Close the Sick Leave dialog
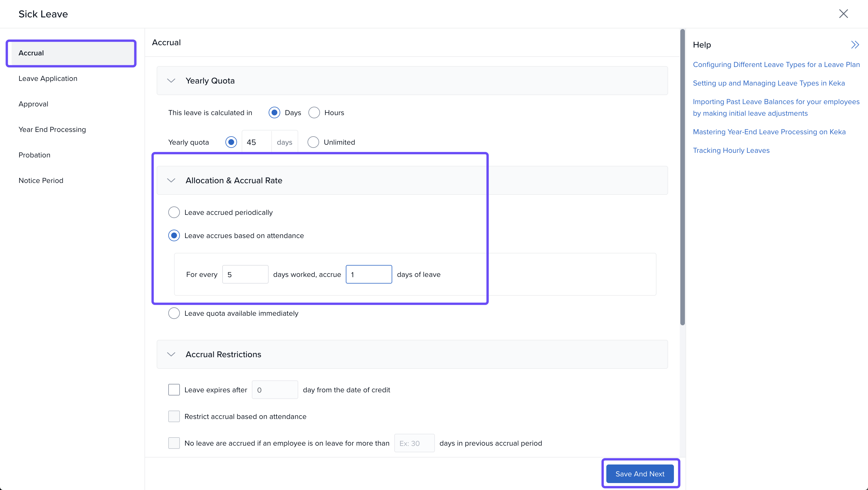868x490 pixels. [843, 14]
